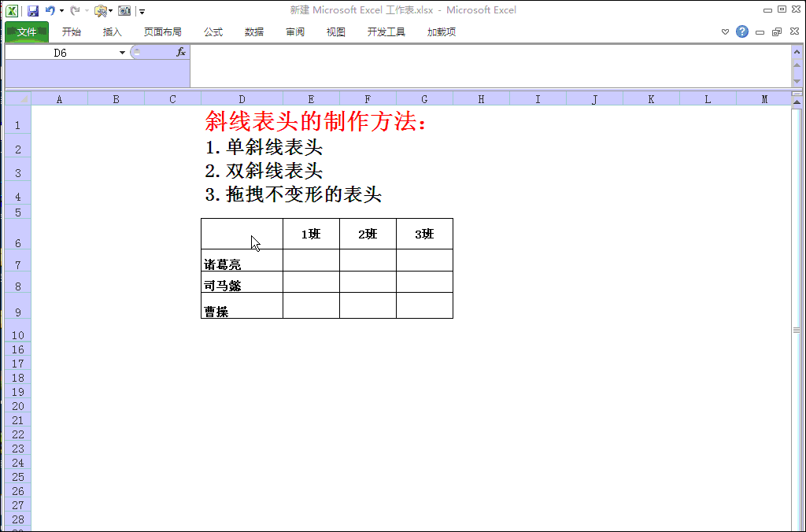Screen dimensions: 806x532
Task: Click the Name Box showing D6
Action: 61,53
